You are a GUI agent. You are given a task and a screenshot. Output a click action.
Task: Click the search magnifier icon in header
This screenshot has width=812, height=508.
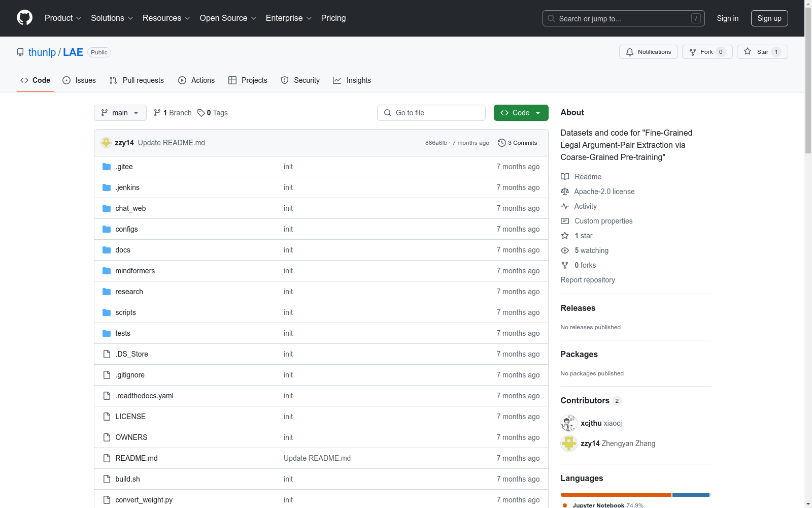coord(551,18)
